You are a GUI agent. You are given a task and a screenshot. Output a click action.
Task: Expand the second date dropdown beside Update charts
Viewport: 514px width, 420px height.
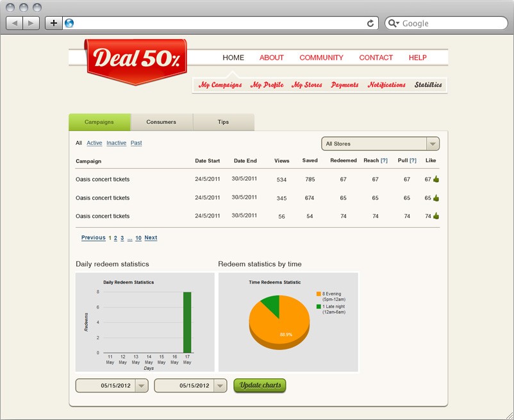click(220, 385)
